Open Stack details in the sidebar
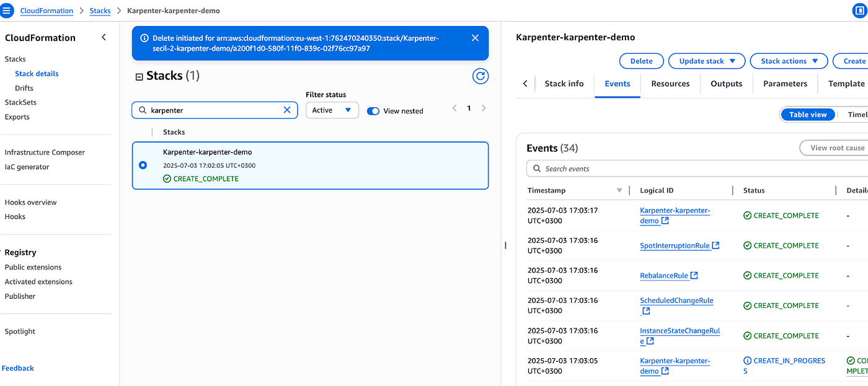The width and height of the screenshot is (868, 386). tap(37, 74)
